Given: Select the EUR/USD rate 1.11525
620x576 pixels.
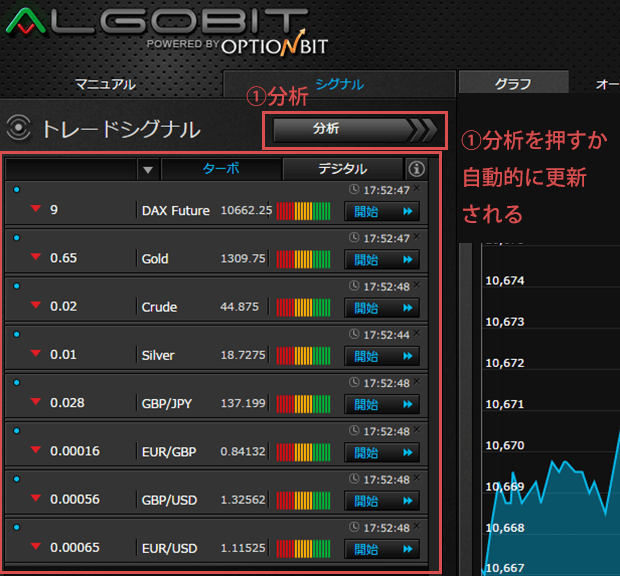Looking at the screenshot, I should click(x=243, y=548).
